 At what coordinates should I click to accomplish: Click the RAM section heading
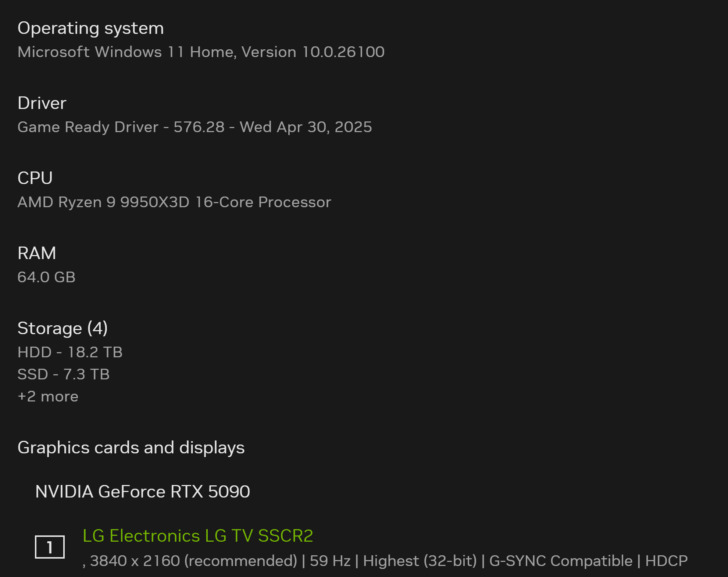(x=37, y=253)
